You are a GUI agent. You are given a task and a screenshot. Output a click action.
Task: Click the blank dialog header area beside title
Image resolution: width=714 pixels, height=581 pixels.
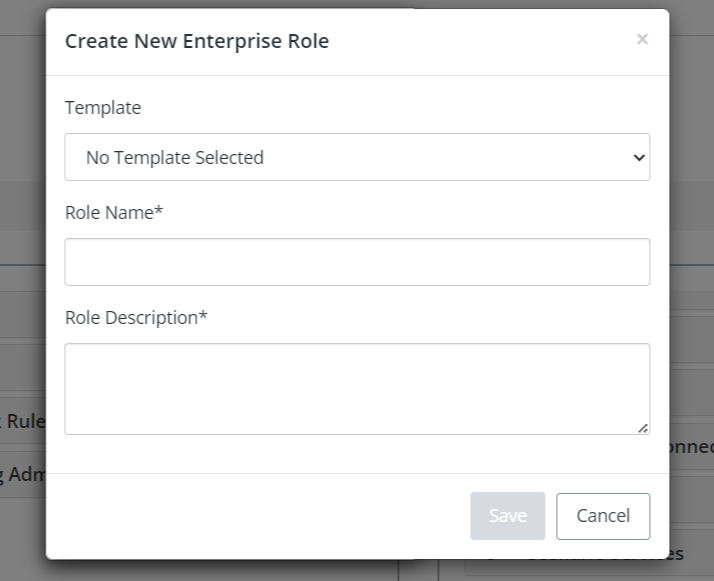(480, 41)
